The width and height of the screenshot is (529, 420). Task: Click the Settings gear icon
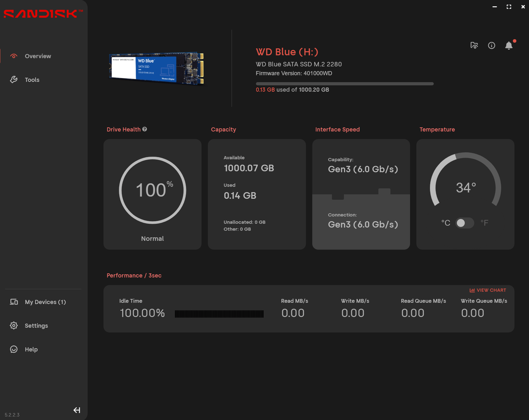tap(14, 326)
